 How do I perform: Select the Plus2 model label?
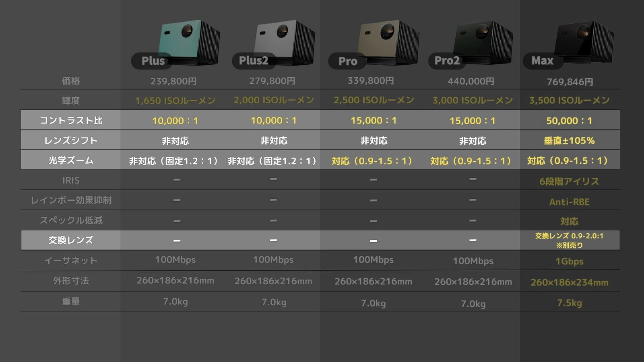tap(254, 61)
